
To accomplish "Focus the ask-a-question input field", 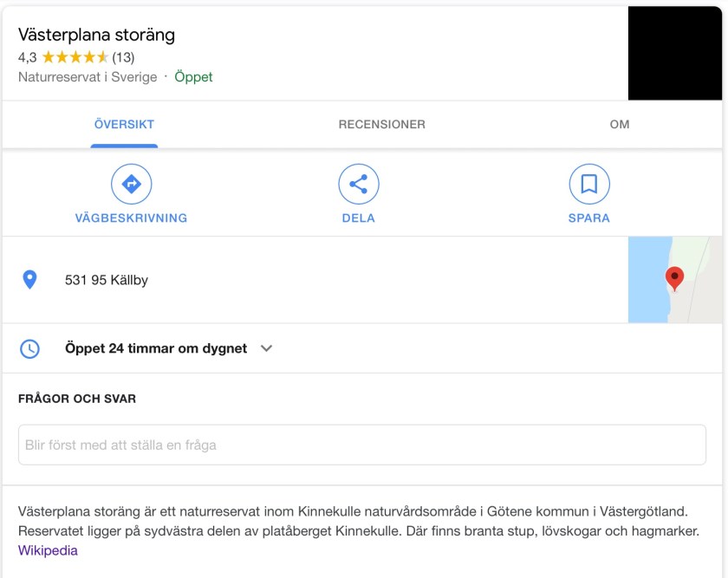I will click(x=361, y=445).
